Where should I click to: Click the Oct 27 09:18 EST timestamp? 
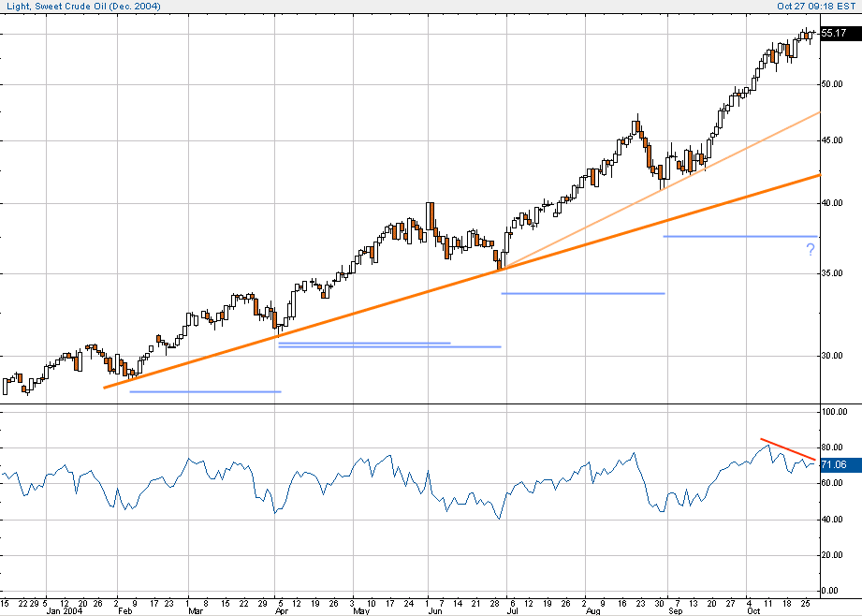click(x=809, y=7)
